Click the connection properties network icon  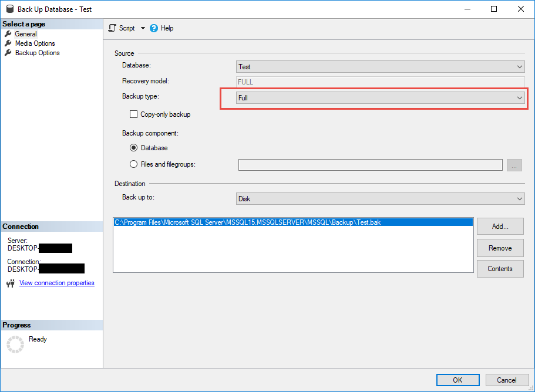click(10, 283)
